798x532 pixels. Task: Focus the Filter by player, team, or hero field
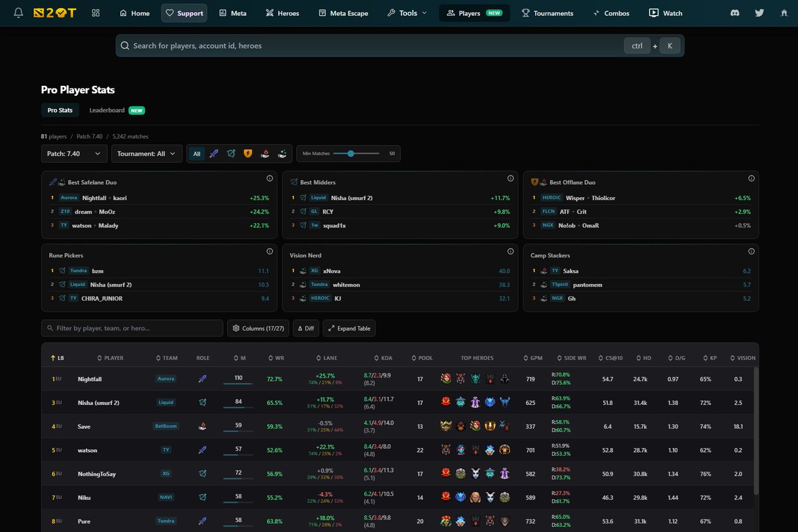pyautogui.click(x=132, y=329)
